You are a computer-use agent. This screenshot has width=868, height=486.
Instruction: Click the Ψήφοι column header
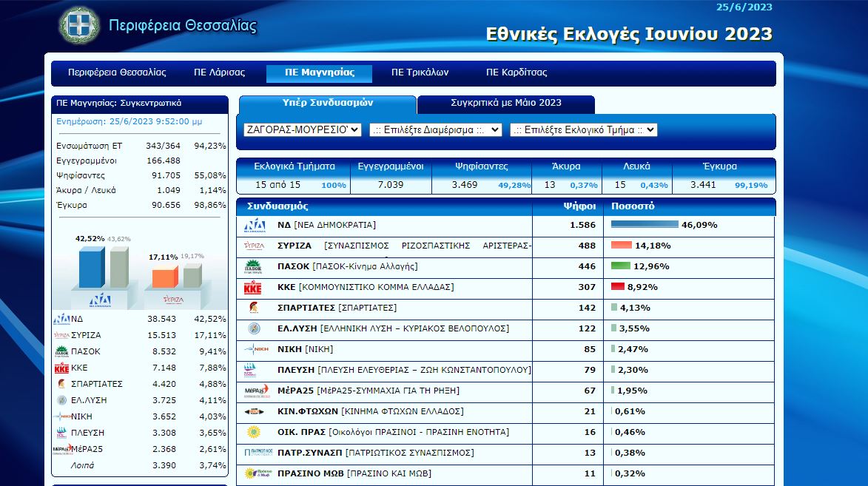pos(579,206)
